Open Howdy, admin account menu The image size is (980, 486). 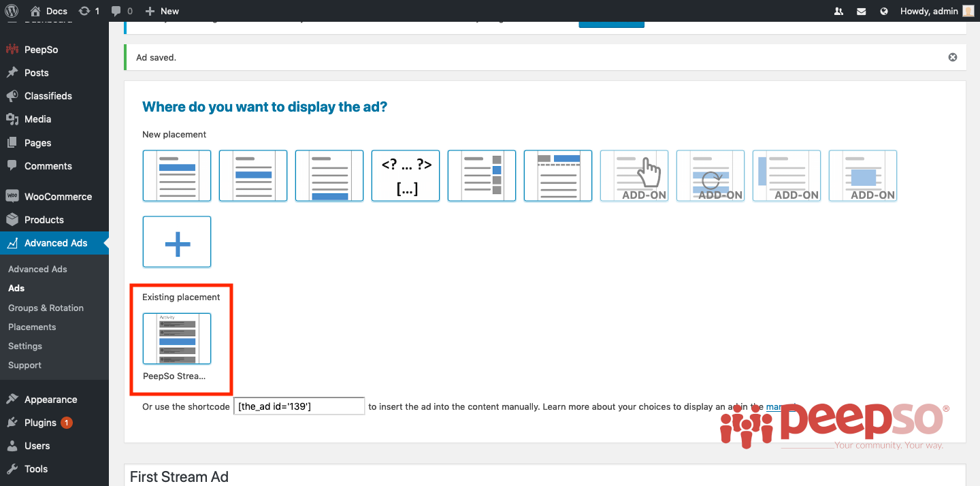pos(937,11)
